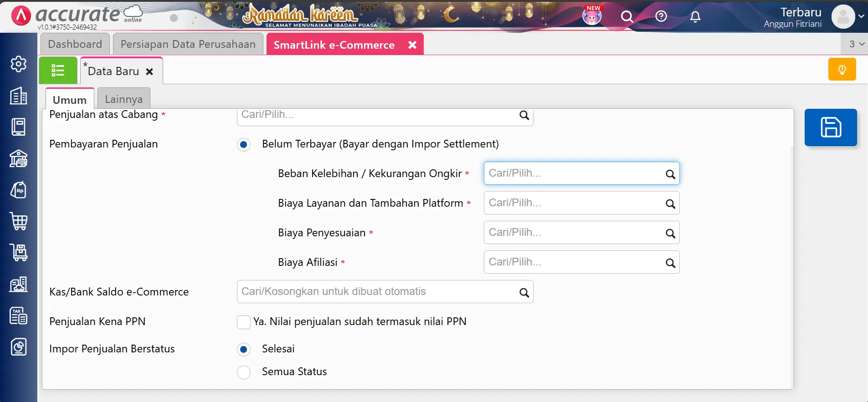
Task: Open the reports chart icon
Action: (x=19, y=347)
